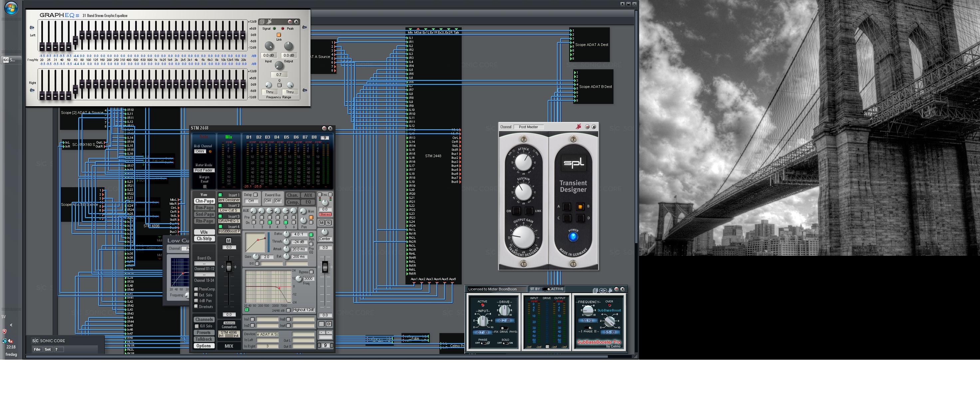The height and width of the screenshot is (393, 980).
Task: Click the Presets button in STM 2448
Action: coord(204,332)
